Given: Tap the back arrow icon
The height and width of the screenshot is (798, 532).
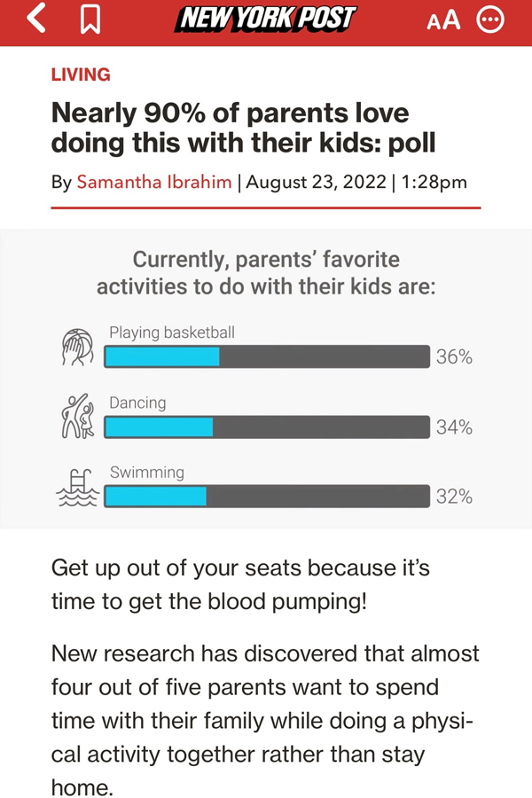Looking at the screenshot, I should (36, 19).
